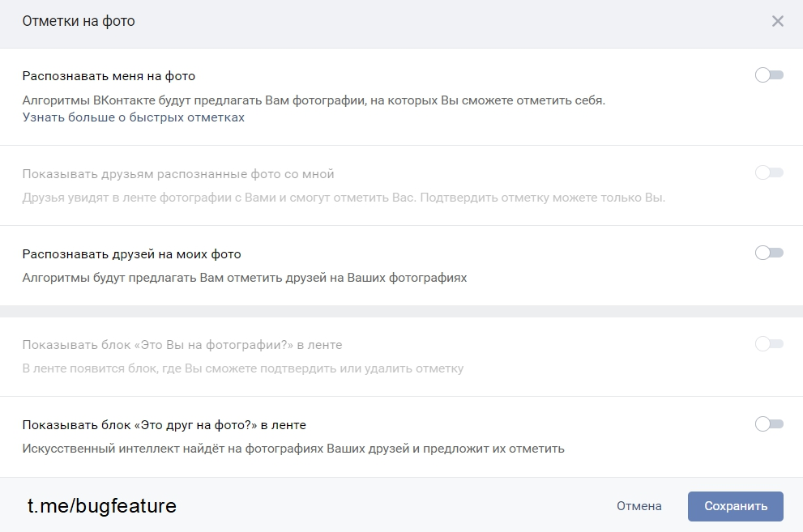Click the description starting «Алгоритмы ВКонтакте будут предлагать»

(x=314, y=101)
